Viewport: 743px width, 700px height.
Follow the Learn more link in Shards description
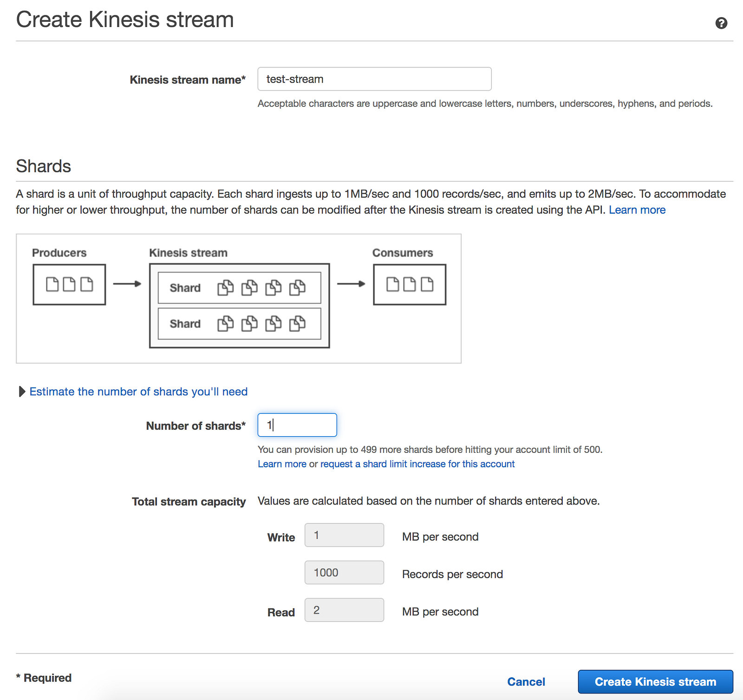tap(637, 210)
